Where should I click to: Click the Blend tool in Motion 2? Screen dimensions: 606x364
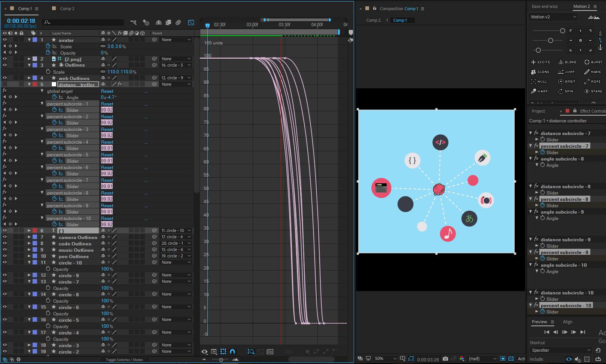point(567,62)
